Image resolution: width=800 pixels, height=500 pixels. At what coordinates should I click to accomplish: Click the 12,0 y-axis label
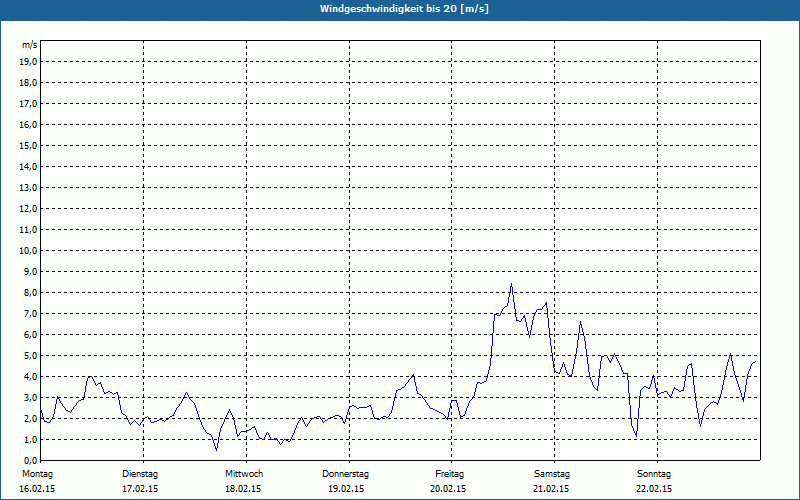tap(28, 208)
